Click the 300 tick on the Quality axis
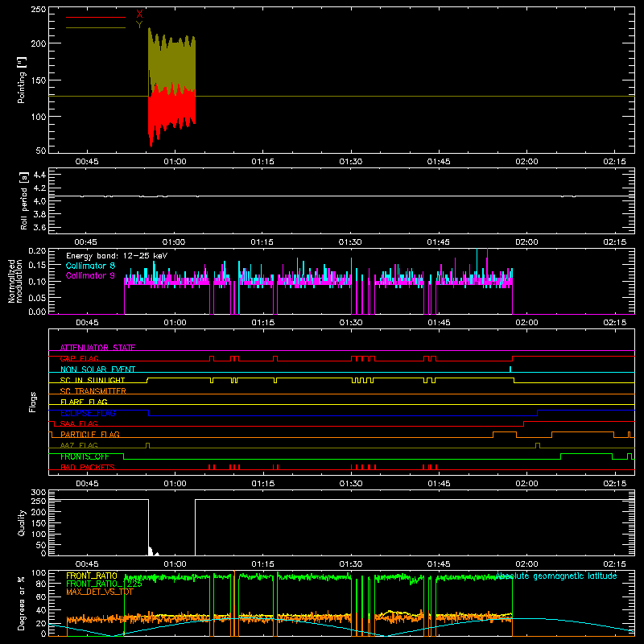Image resolution: width=644 pixels, height=644 pixels. pos(39,493)
